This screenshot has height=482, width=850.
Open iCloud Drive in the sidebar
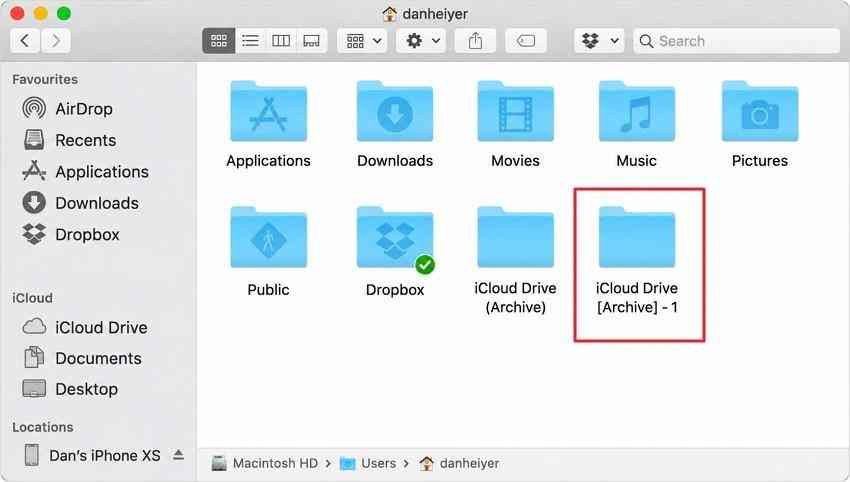click(x=85, y=327)
